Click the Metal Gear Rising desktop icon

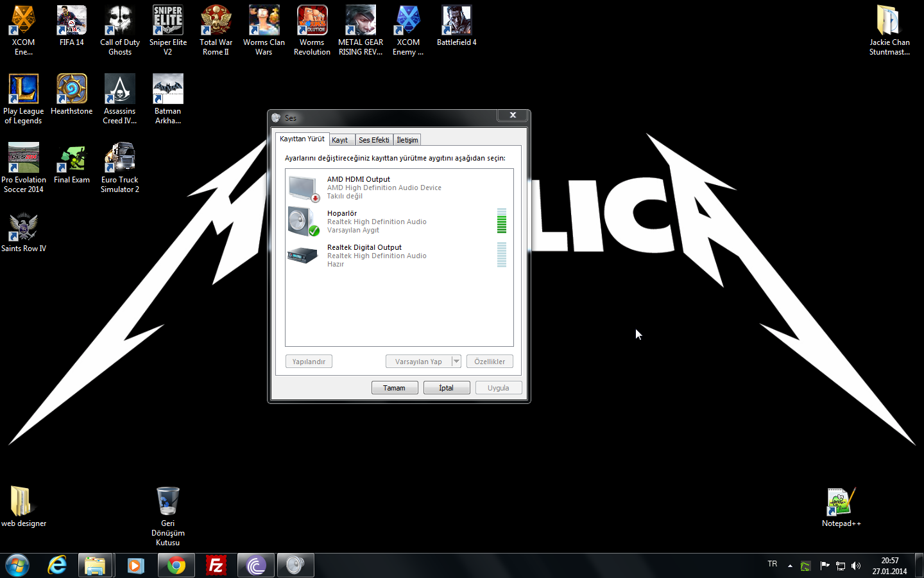(361, 30)
